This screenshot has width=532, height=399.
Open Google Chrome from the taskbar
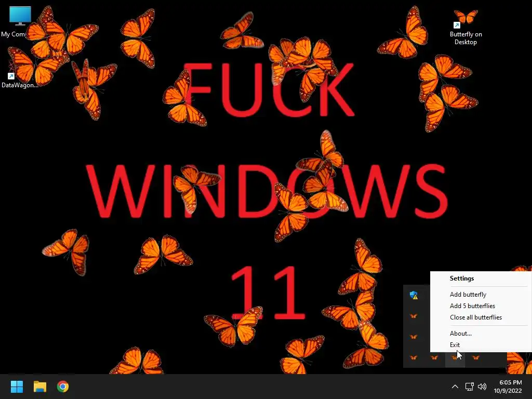[63, 387]
